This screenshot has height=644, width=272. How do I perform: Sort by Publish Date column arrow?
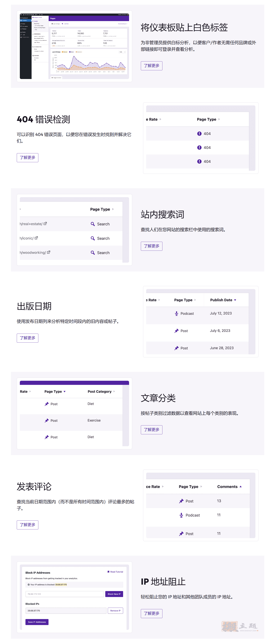tap(235, 300)
